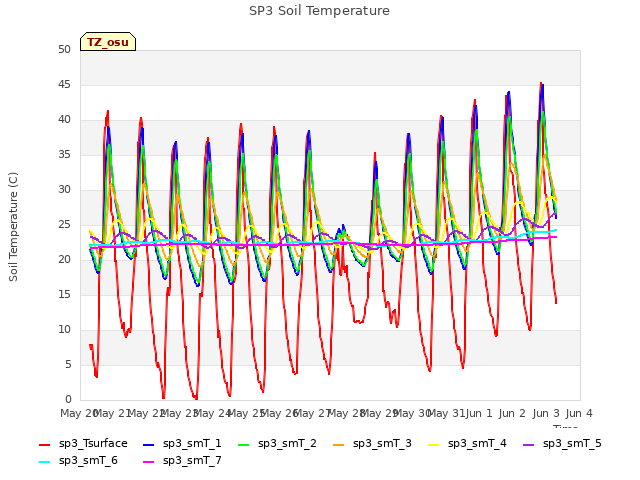This screenshot has width=640, height=480.
Task: Click the red sp3_Tsurface legend swatch
Action: pos(44,444)
